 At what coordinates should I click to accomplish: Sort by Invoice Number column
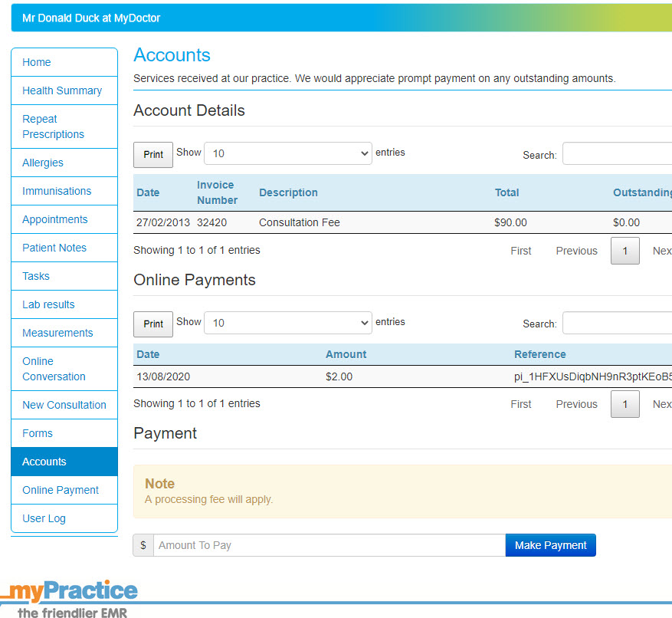(x=217, y=192)
